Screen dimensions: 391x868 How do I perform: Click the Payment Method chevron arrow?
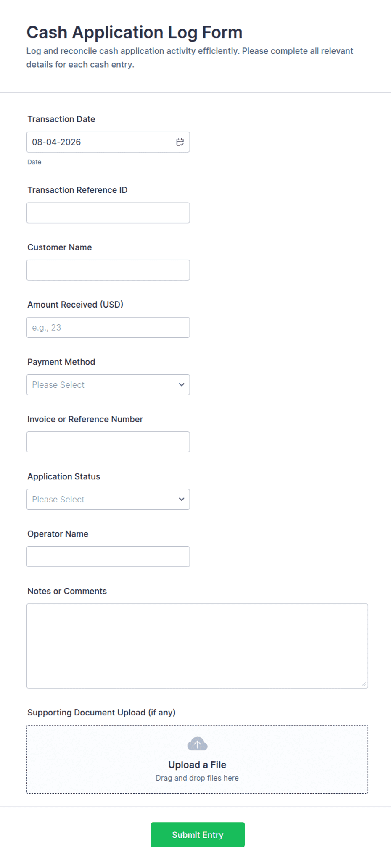tap(182, 385)
